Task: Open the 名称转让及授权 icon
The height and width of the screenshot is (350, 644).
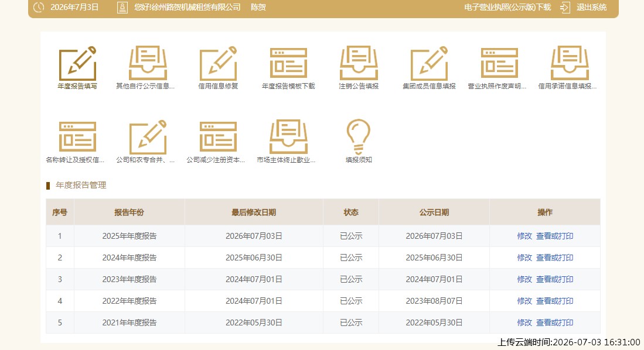Action: coord(77,137)
